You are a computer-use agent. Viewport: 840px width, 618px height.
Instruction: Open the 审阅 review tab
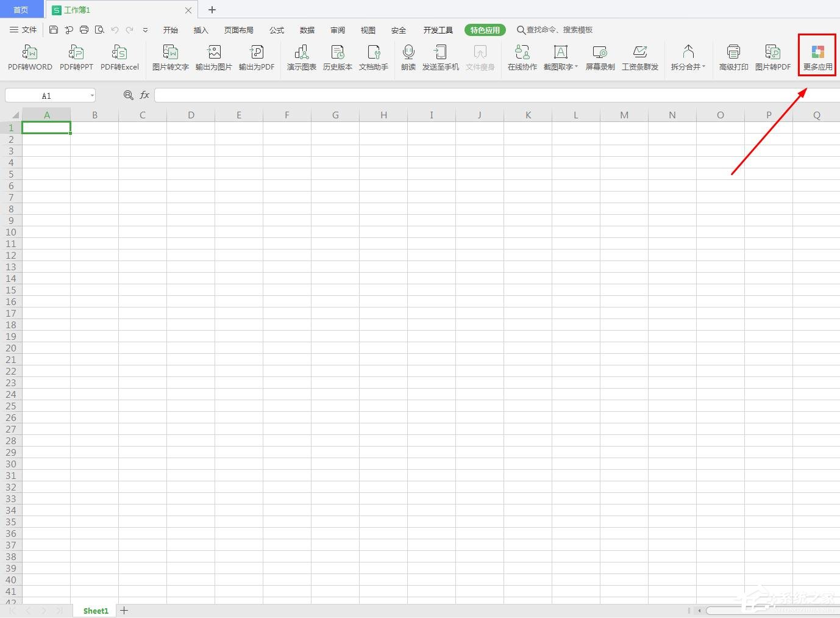(338, 30)
